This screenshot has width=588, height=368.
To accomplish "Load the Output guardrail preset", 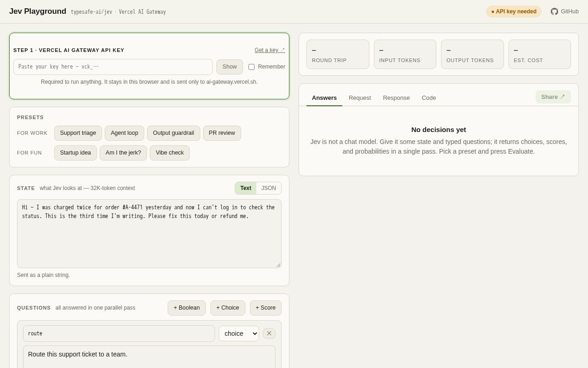I will [174, 133].
